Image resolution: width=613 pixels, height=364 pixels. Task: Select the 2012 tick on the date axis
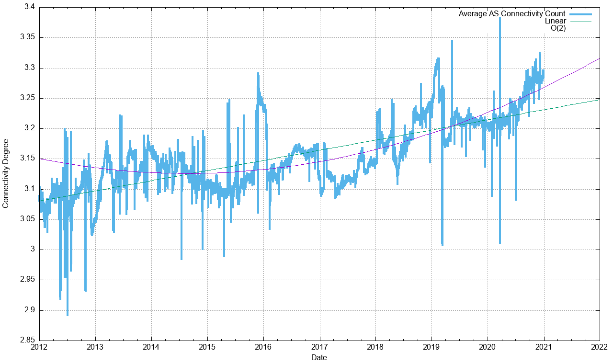coord(39,347)
